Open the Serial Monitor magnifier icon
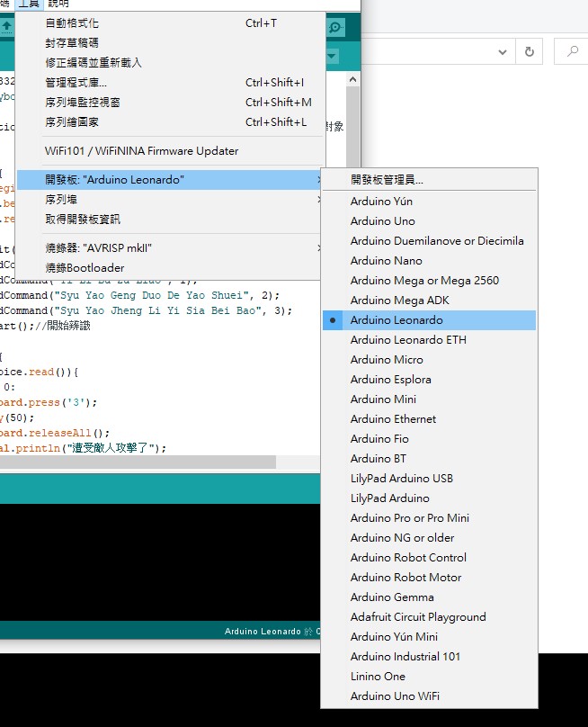588x727 pixels. click(335, 27)
